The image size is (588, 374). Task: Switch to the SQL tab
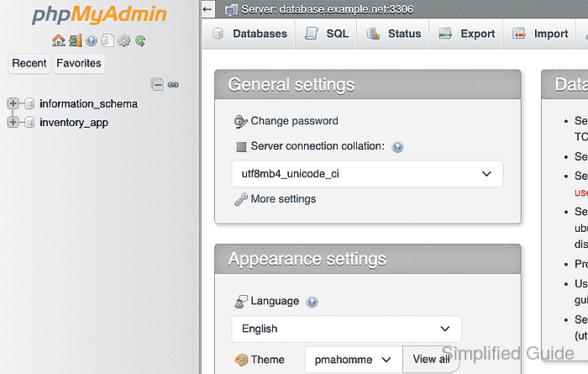click(x=326, y=34)
